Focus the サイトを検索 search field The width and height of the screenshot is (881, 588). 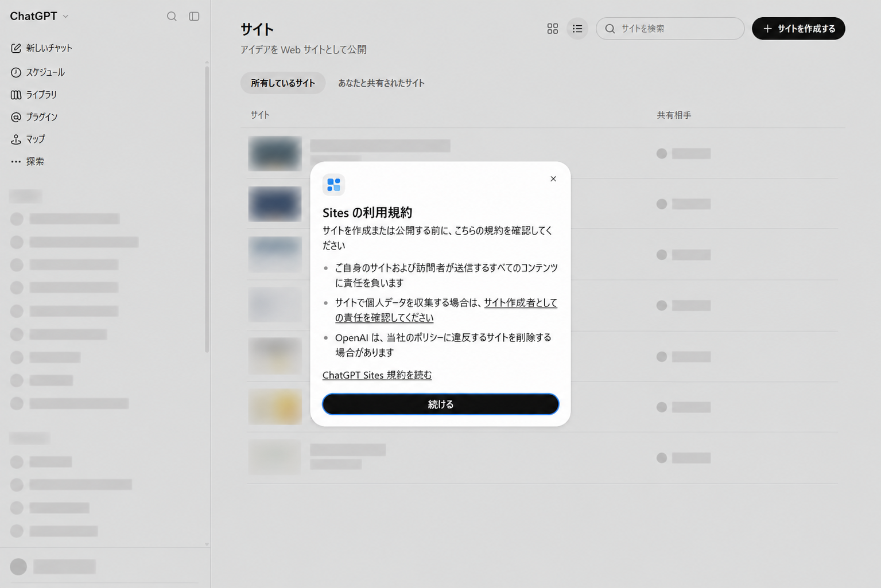click(670, 29)
